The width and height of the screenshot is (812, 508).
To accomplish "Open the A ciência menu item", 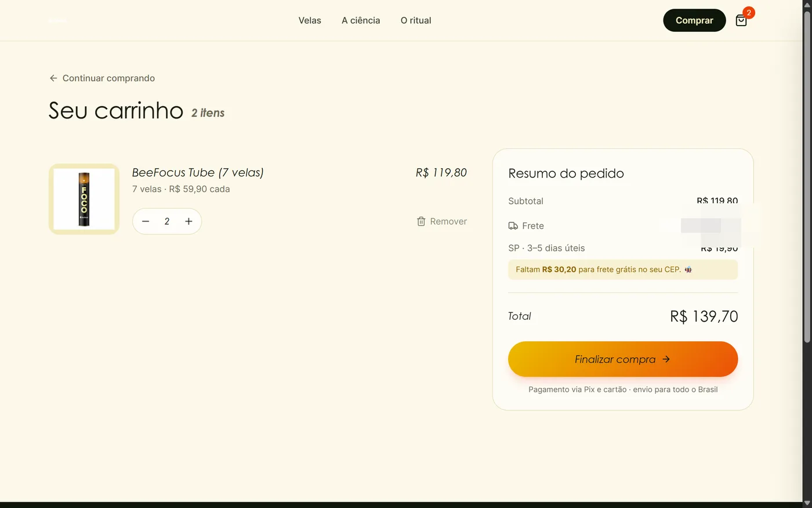I will (x=361, y=20).
